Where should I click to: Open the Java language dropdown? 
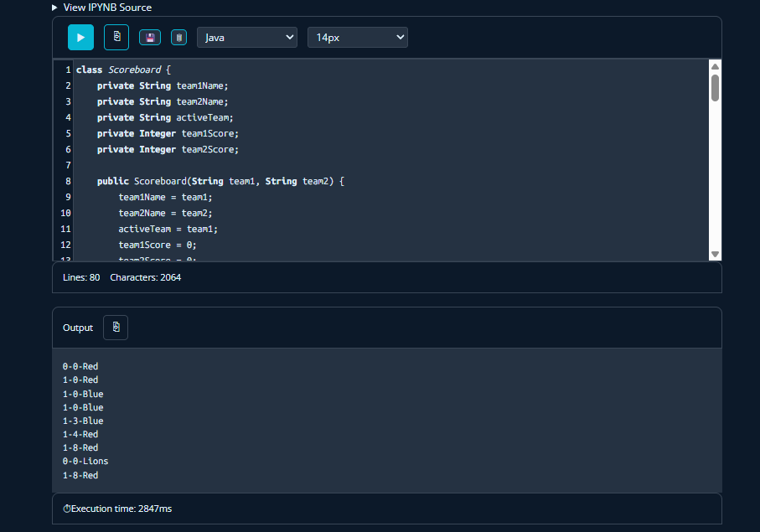[247, 38]
